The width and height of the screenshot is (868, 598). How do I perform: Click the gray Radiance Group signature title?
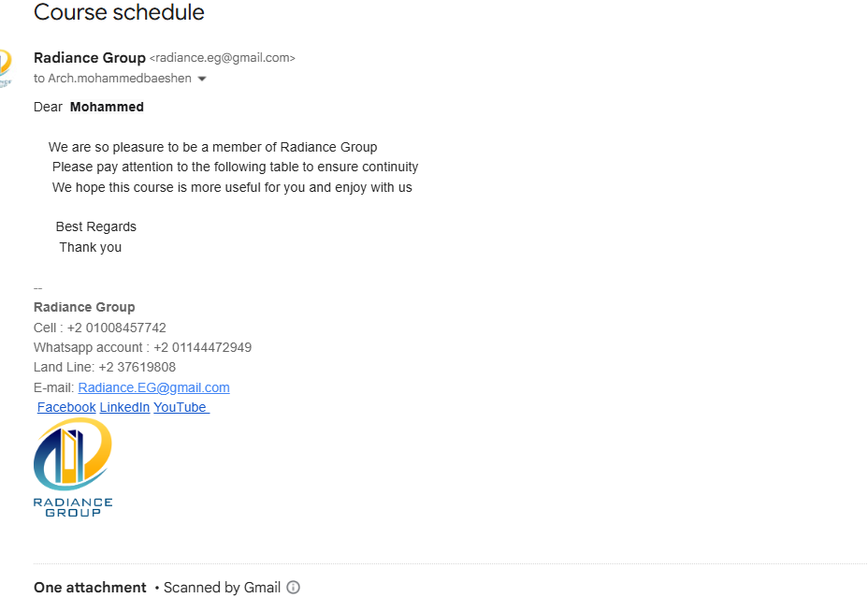(84, 307)
